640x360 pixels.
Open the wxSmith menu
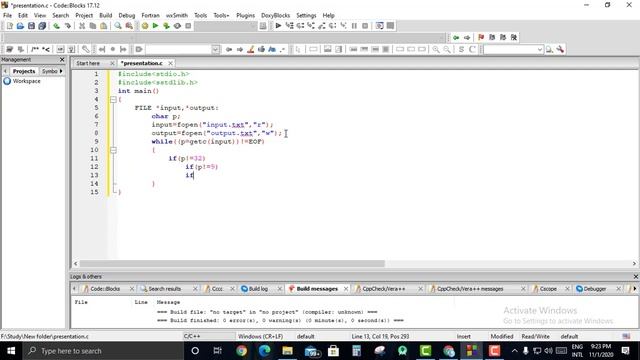[x=177, y=15]
